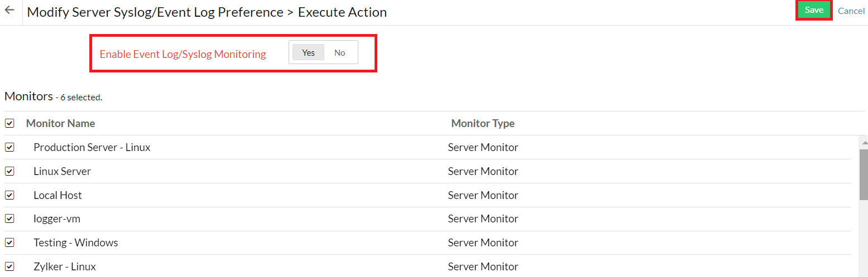Toggle the select-all monitors checkbox
868x277 pixels.
coord(9,123)
